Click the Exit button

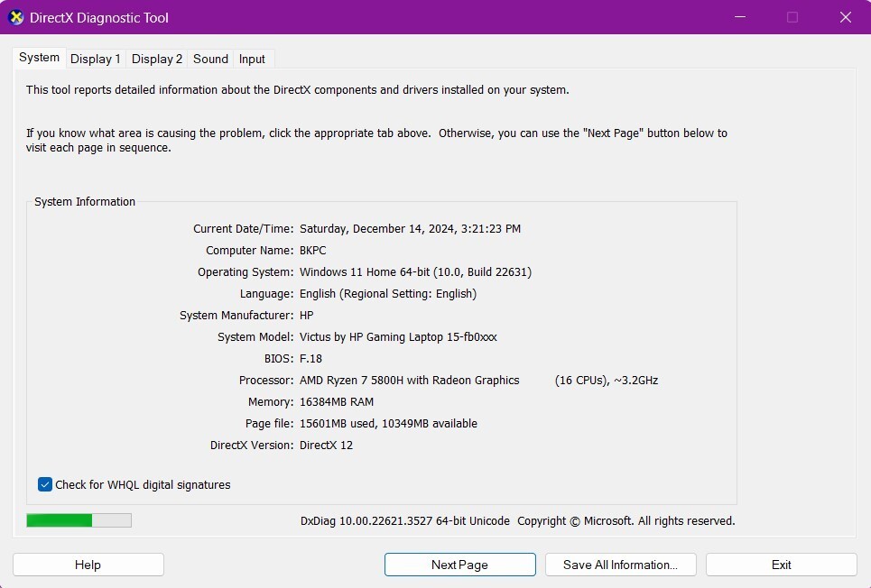pyautogui.click(x=781, y=565)
